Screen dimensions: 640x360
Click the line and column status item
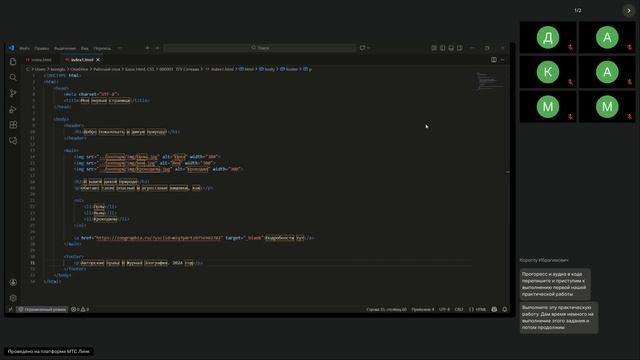[386, 309]
